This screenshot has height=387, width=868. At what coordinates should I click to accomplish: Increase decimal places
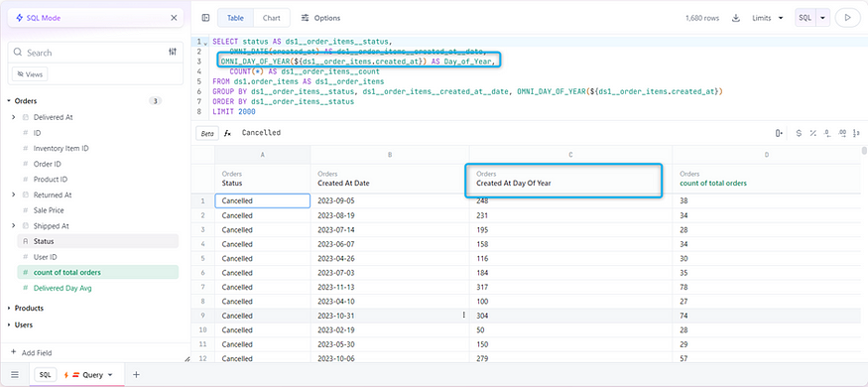[x=842, y=133]
